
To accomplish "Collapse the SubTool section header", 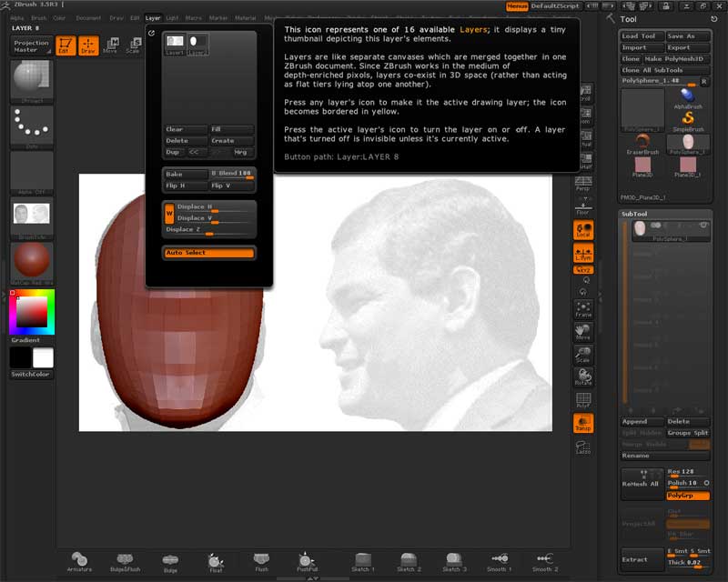I will pos(634,214).
